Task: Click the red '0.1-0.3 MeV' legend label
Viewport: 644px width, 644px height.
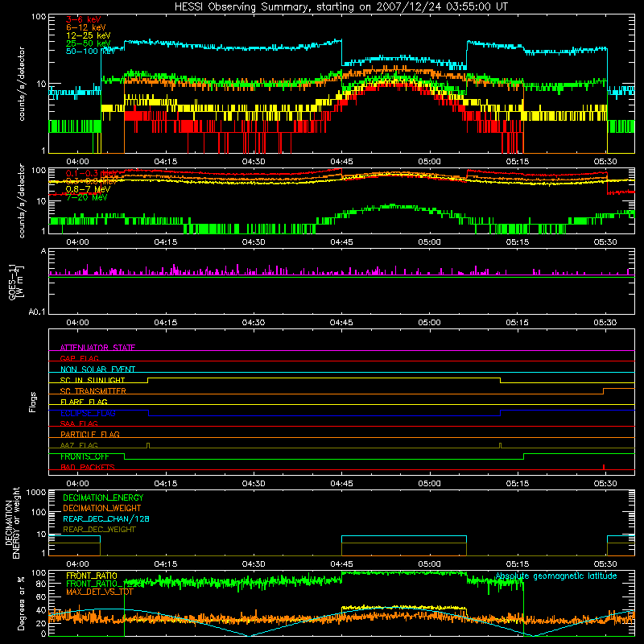Action: pos(91,173)
